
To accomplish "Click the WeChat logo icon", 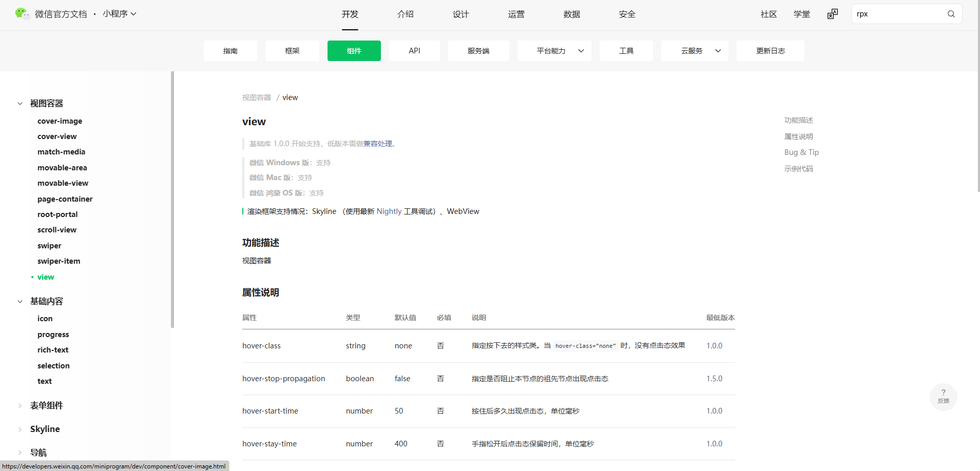I will [x=22, y=14].
